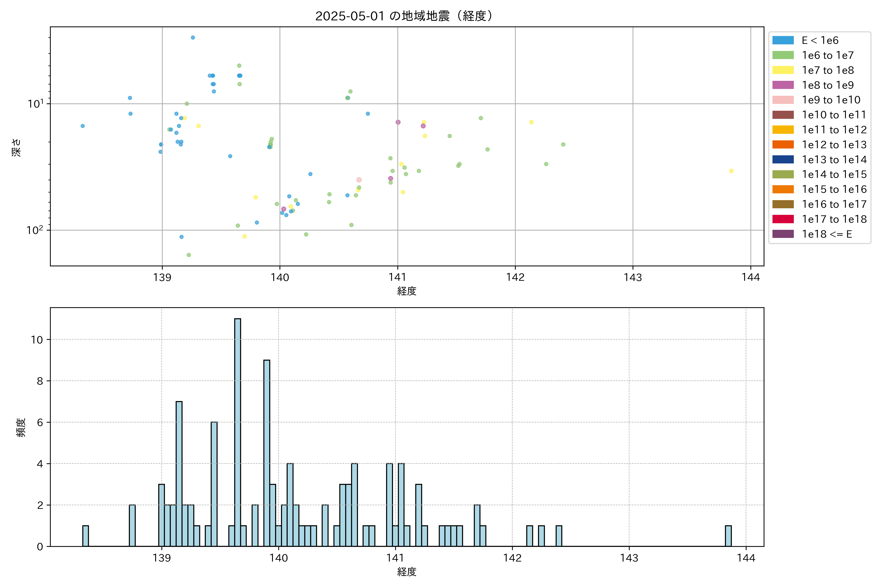
Task: Click the leftmost histogram bar
Action: (x=86, y=536)
